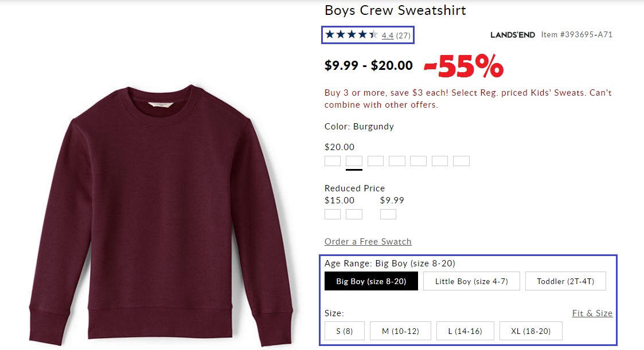This screenshot has height=350, width=644.
Task: Choose first $15.00 reduced price swatch
Action: [333, 214]
